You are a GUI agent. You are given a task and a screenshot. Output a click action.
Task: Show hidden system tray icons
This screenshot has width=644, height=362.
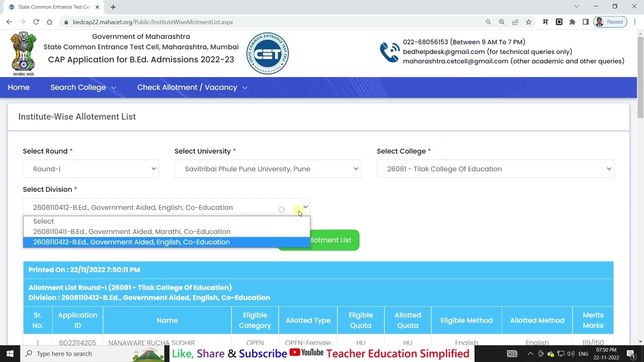[530, 354]
